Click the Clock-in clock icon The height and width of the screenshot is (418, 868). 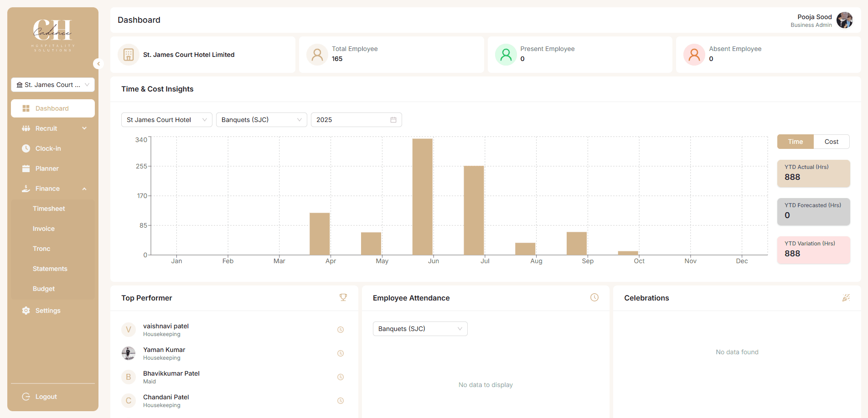(x=26, y=148)
